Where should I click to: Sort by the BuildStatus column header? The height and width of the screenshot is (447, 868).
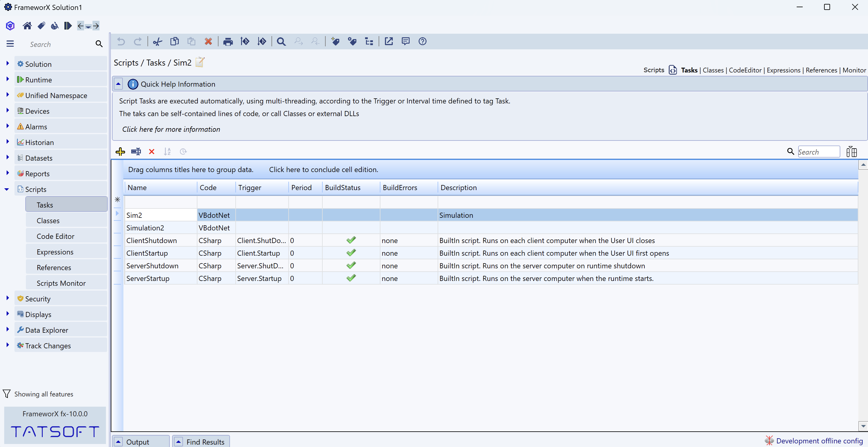pos(351,188)
